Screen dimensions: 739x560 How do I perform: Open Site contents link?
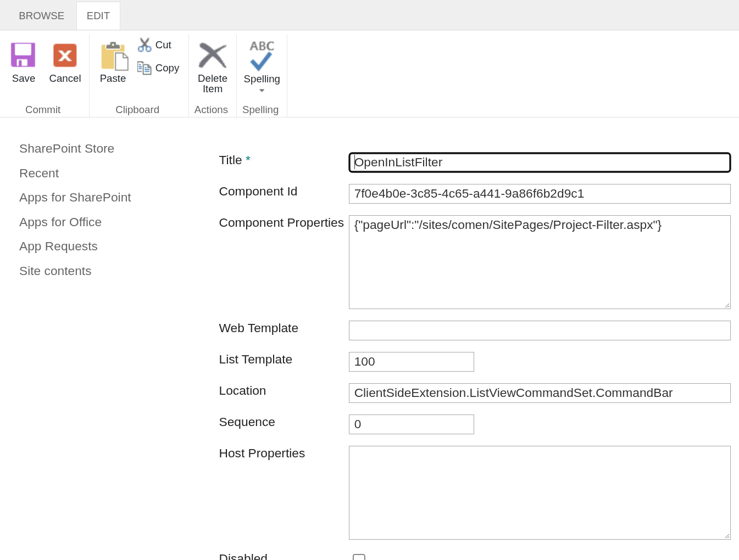click(x=55, y=271)
